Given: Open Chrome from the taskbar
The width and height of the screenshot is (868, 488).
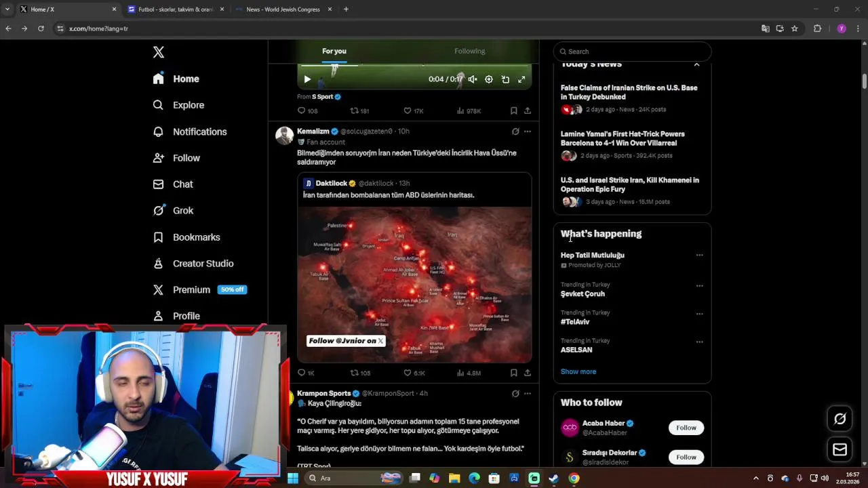Looking at the screenshot, I should point(574,478).
